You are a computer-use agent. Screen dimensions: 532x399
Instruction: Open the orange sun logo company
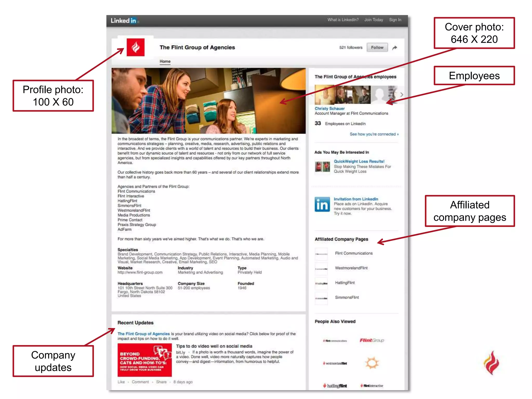pos(372,363)
